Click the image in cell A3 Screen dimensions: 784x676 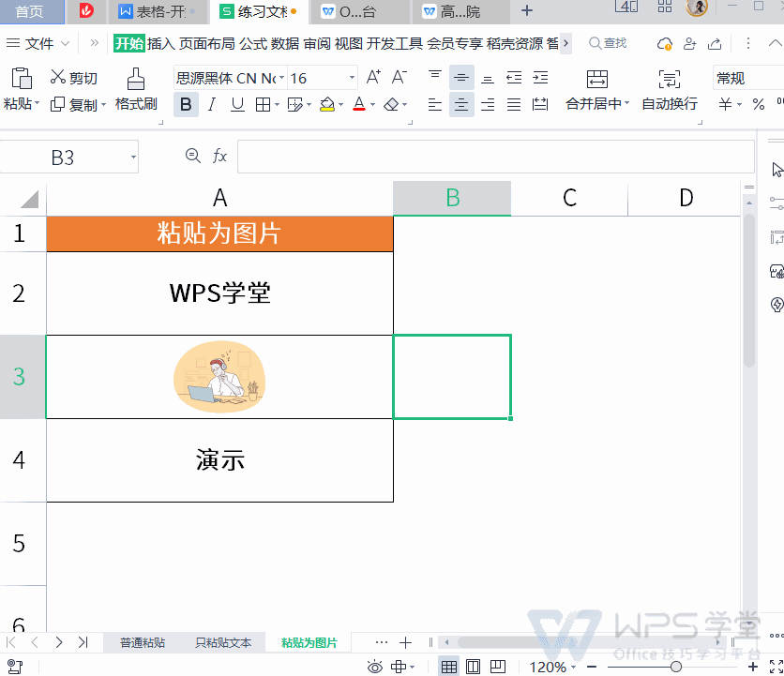tap(219, 377)
